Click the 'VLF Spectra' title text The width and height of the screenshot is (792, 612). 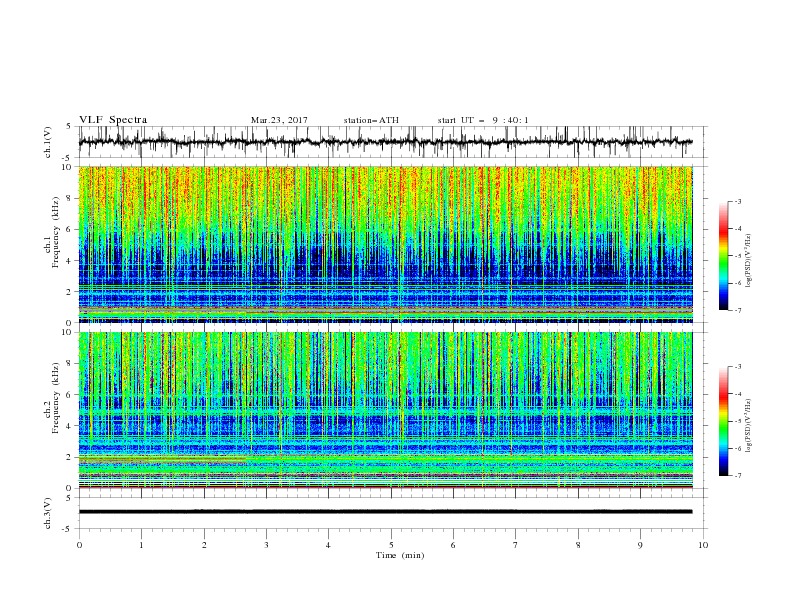pos(113,120)
